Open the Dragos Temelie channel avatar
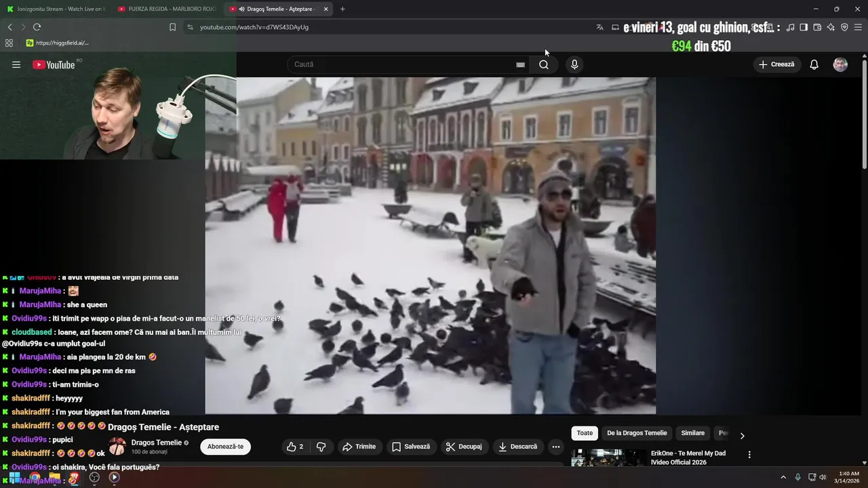This screenshot has width=868, height=488. [x=117, y=446]
